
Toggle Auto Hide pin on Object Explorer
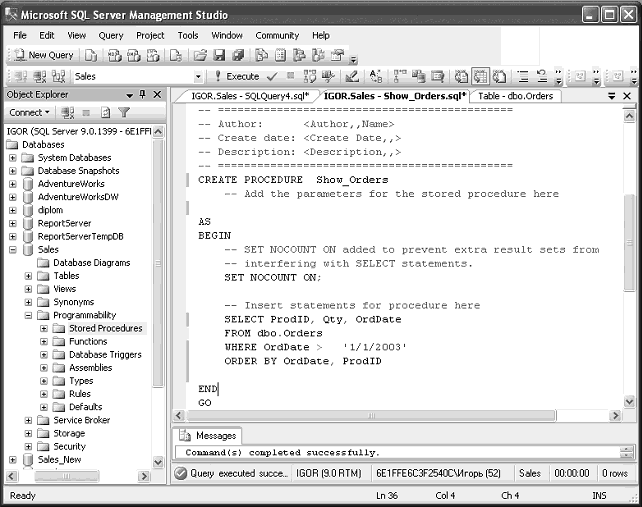142,95
